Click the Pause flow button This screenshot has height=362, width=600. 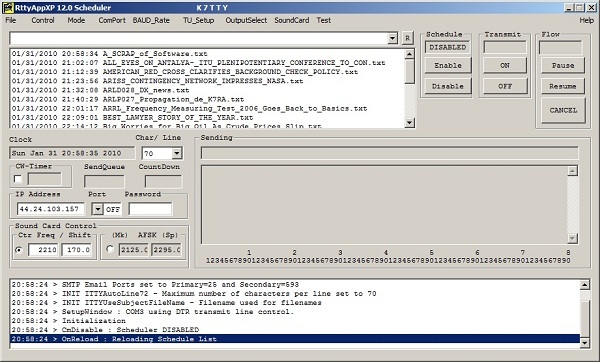tap(563, 65)
